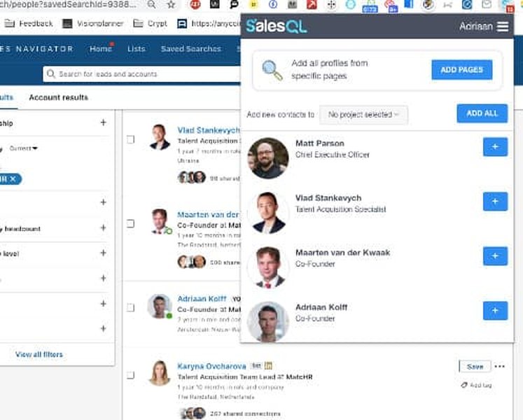The image size is (523, 420).
Task: Click 'Talent Acquisition Specialist' in SalesQL panel
Action: click(x=340, y=209)
